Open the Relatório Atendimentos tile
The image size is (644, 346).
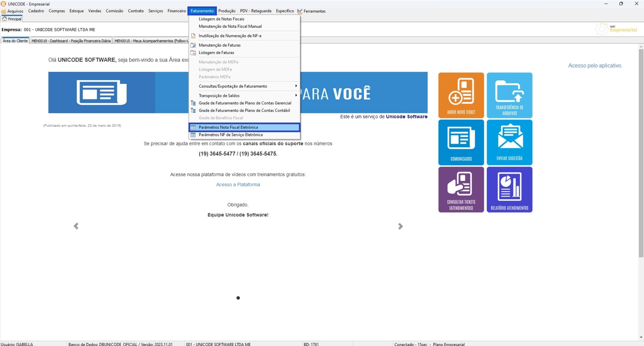coord(509,189)
